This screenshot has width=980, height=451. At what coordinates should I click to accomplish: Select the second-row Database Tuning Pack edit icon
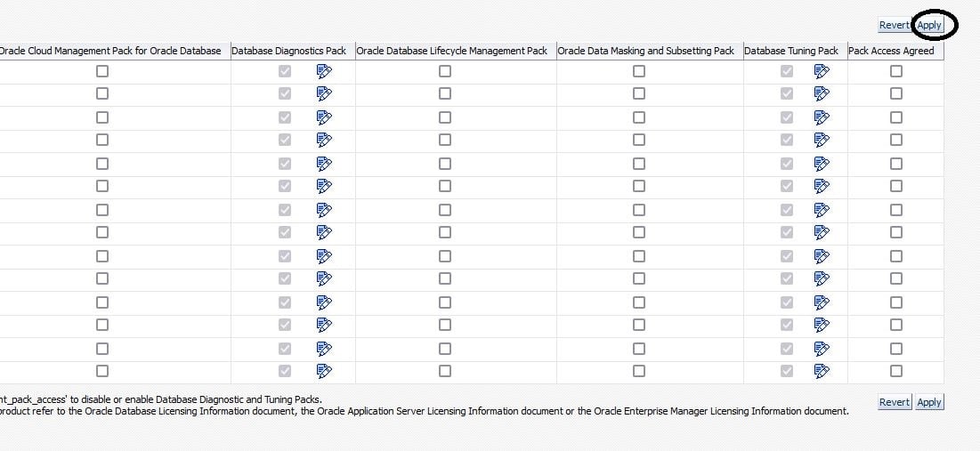coord(822,93)
